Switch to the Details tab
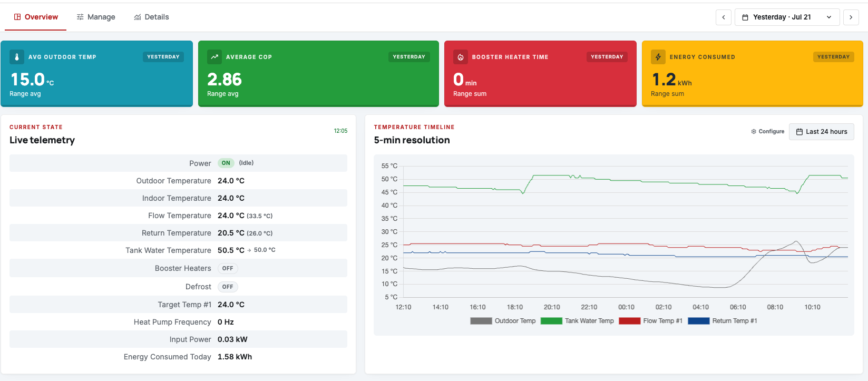Image resolution: width=868 pixels, height=381 pixels. 152,17
